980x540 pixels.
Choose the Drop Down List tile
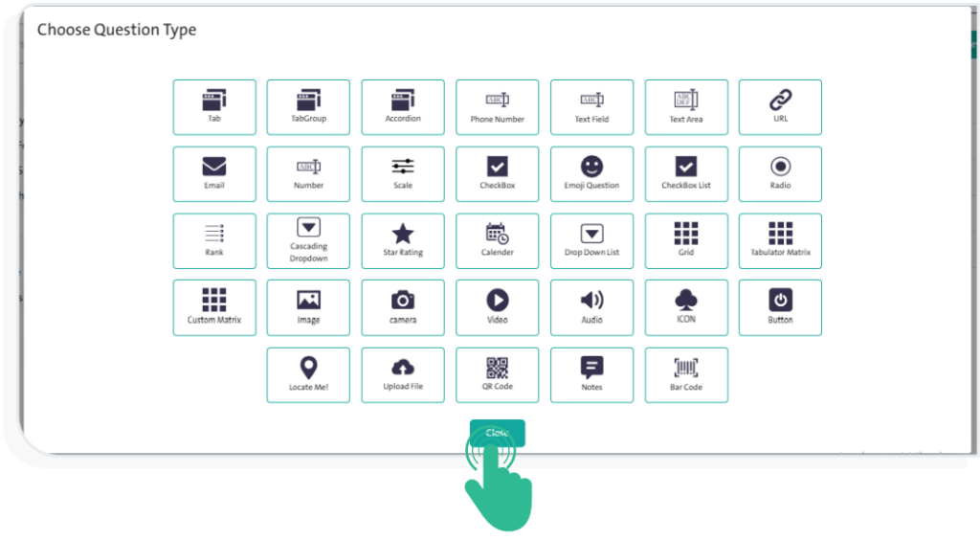point(591,241)
